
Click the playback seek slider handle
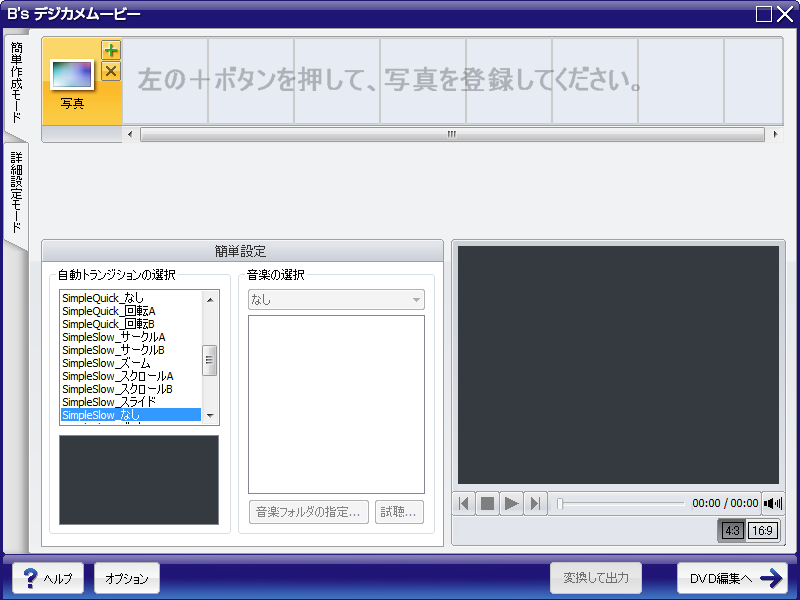click(x=560, y=504)
